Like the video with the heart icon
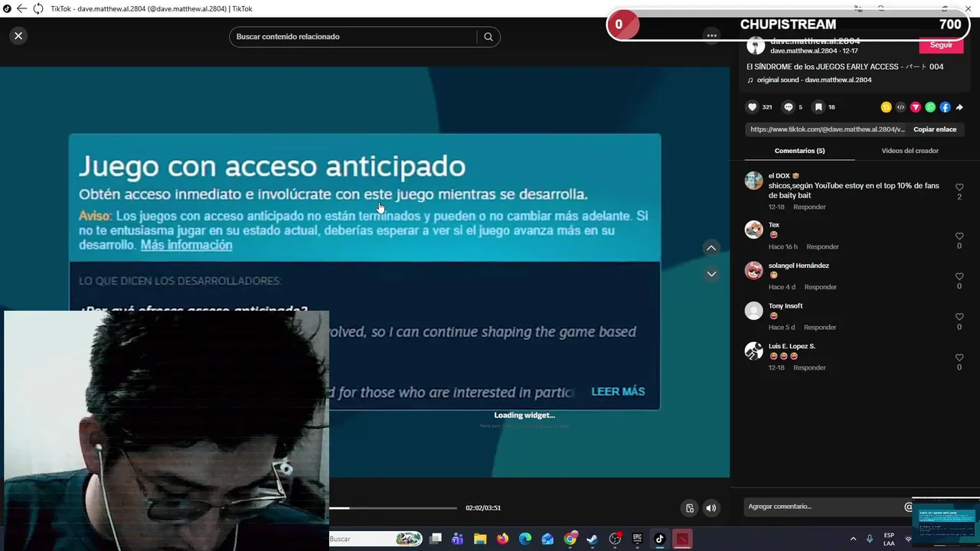This screenshot has width=980, height=551. pyautogui.click(x=753, y=107)
